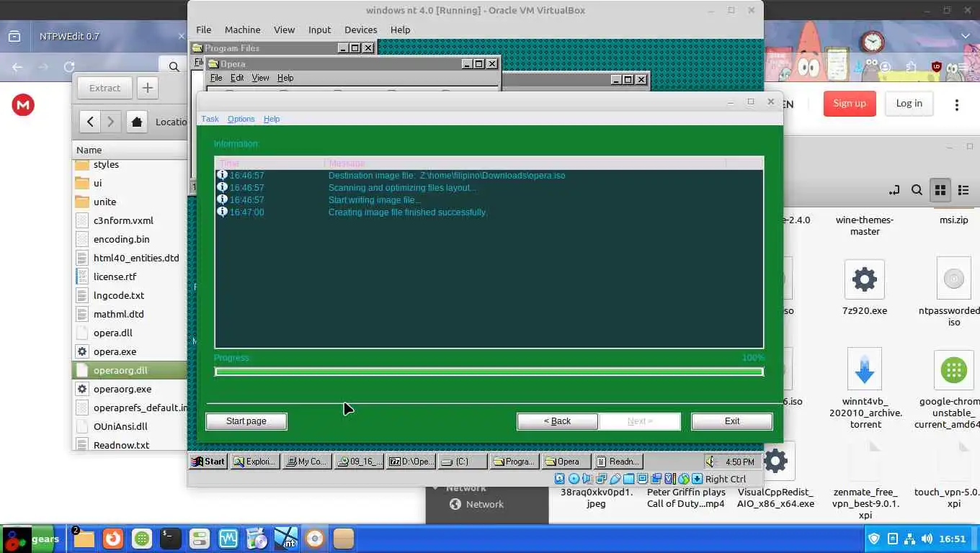Open the terminal from the Linux taskbar
This screenshot has height=553, width=980.
(x=170, y=539)
